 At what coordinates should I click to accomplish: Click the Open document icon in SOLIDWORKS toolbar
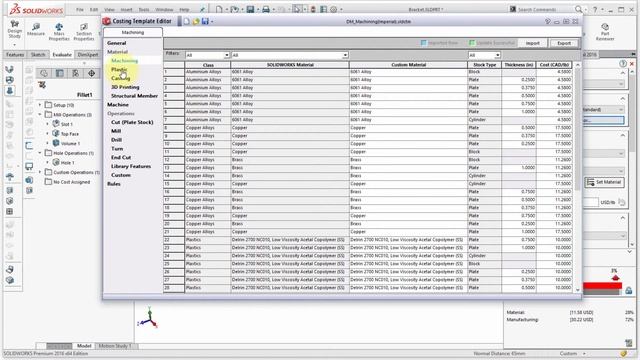coord(235,9)
